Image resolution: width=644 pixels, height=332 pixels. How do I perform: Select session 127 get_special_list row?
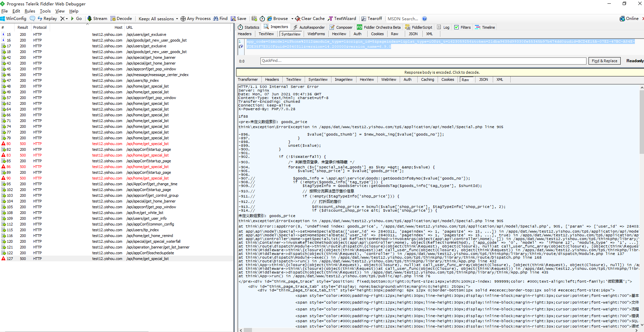117,259
